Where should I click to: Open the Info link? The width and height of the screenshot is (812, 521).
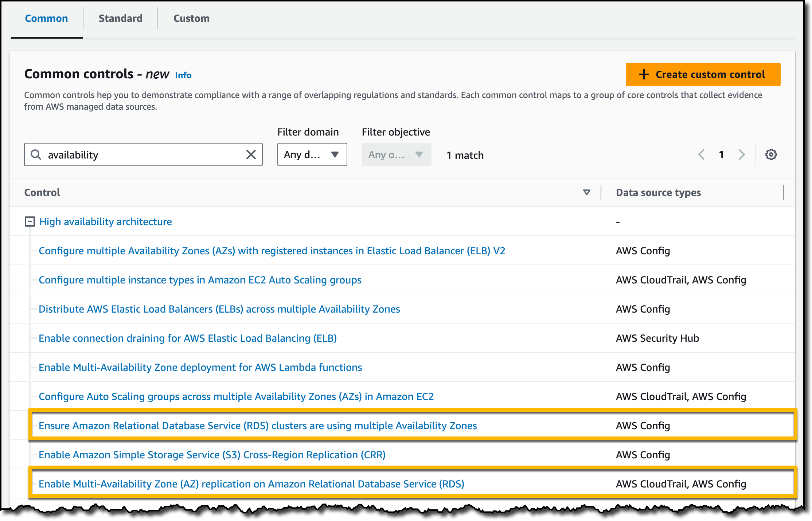click(x=183, y=75)
